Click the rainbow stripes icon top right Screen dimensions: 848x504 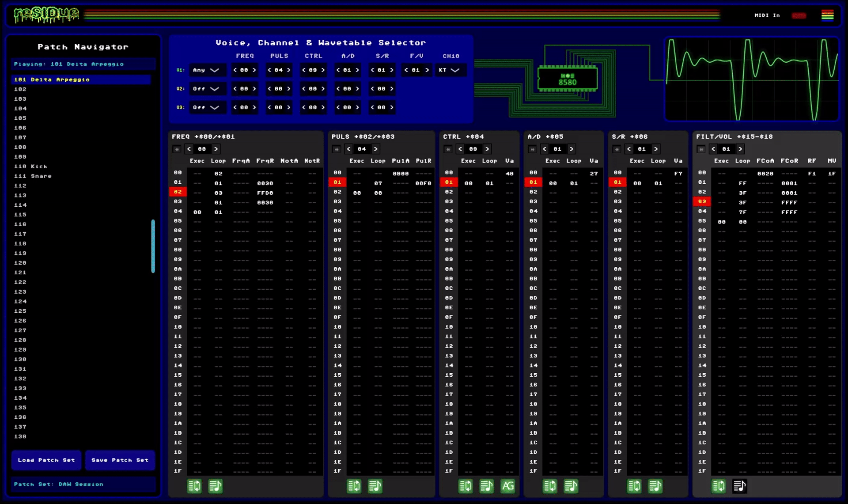(827, 15)
